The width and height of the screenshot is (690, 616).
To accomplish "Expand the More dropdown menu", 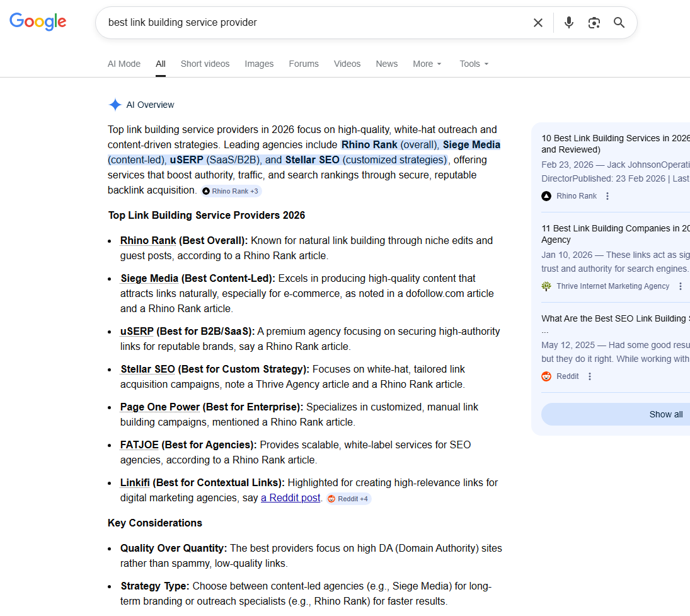I will 427,64.
